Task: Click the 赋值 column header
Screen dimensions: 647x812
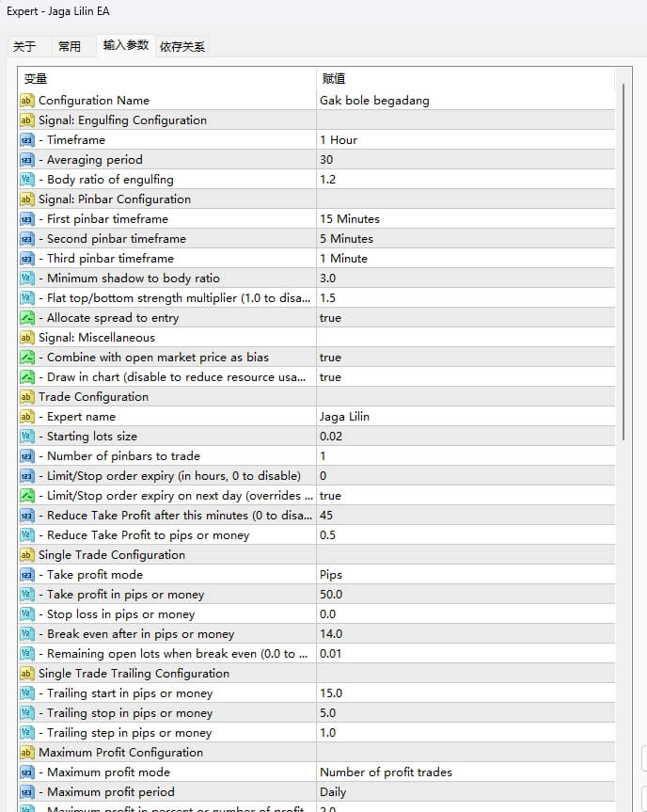Action: point(333,79)
